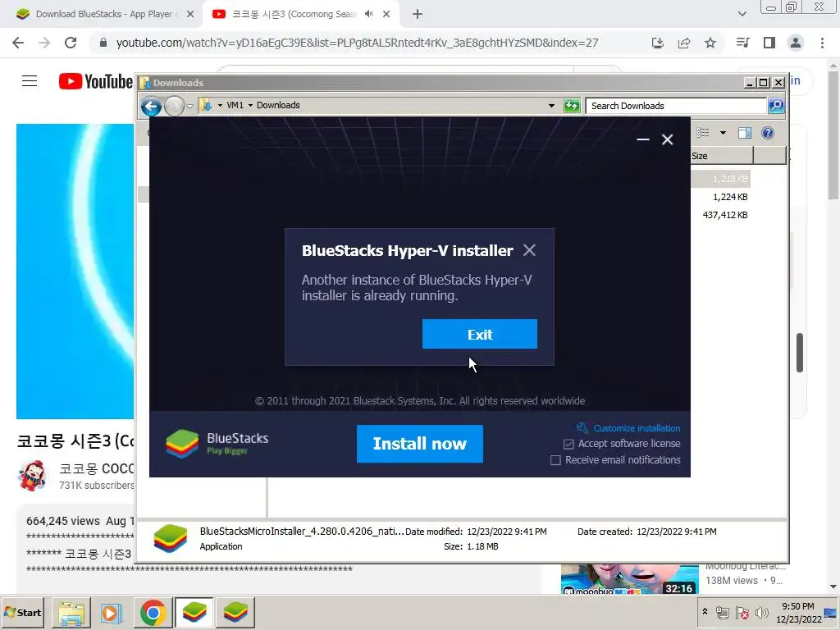Open address bar history dropdown in Explorer

(x=551, y=106)
